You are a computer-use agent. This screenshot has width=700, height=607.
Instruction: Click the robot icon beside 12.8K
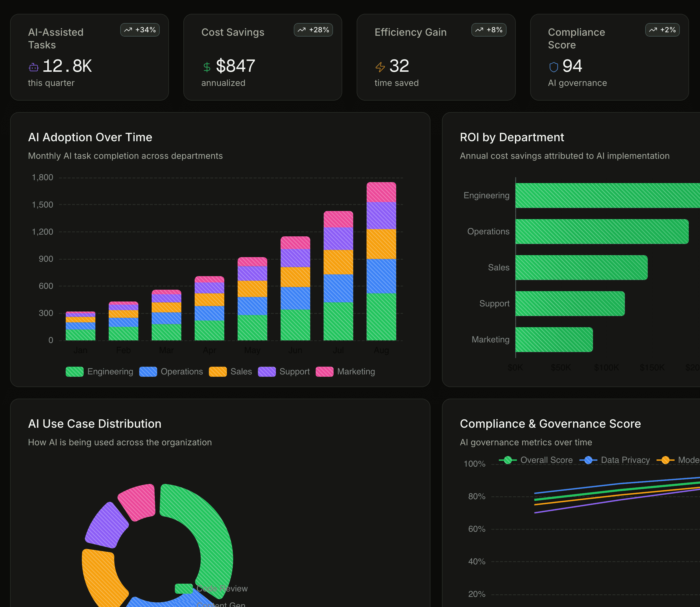point(33,67)
